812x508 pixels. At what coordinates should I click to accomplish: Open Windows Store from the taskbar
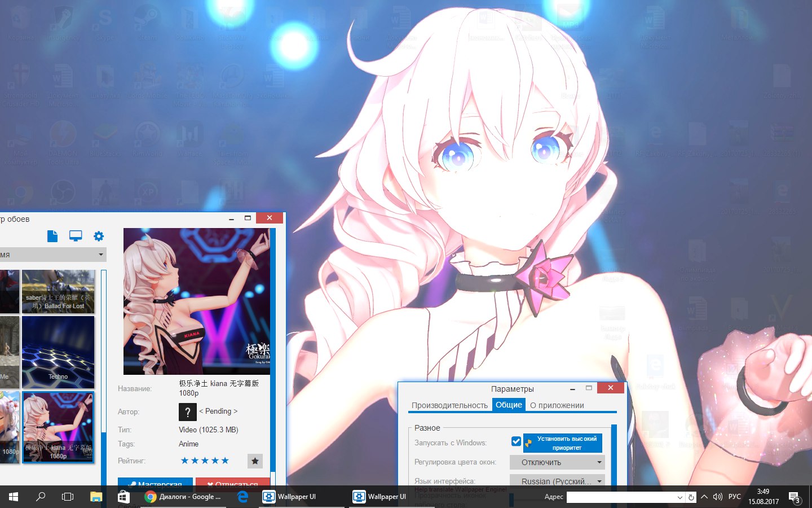(x=123, y=497)
